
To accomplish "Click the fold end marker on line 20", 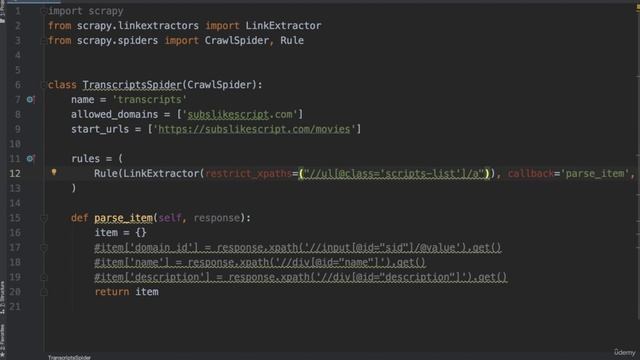I will (44, 292).
